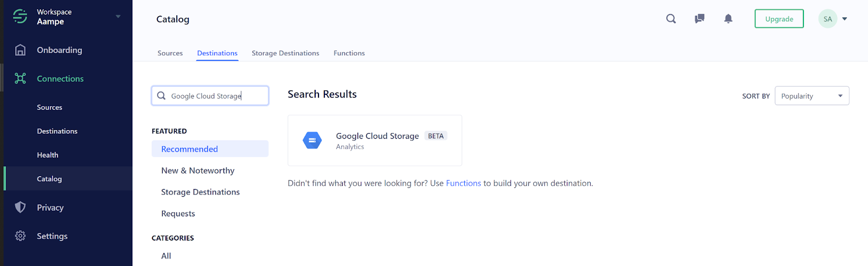Viewport: 868px width, 266px height.
Task: Select New & Noteworthy filter
Action: tap(197, 171)
